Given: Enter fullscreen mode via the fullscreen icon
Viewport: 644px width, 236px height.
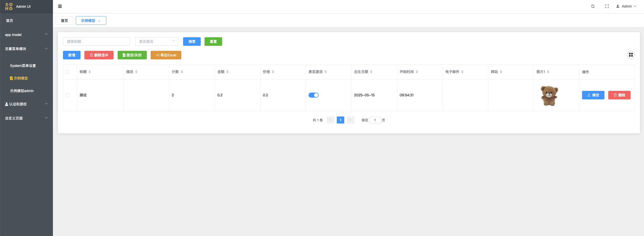Looking at the screenshot, I should pos(607,6).
